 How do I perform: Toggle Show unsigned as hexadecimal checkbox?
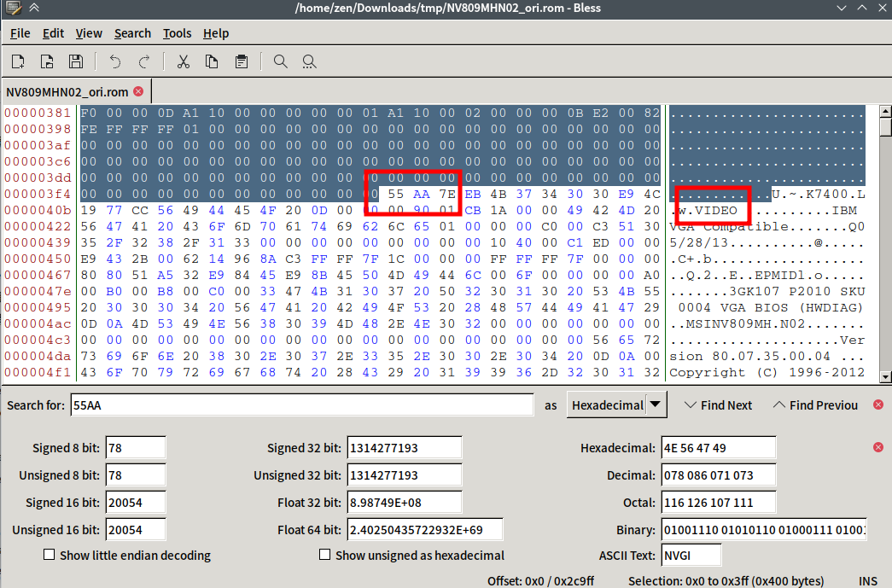click(324, 556)
